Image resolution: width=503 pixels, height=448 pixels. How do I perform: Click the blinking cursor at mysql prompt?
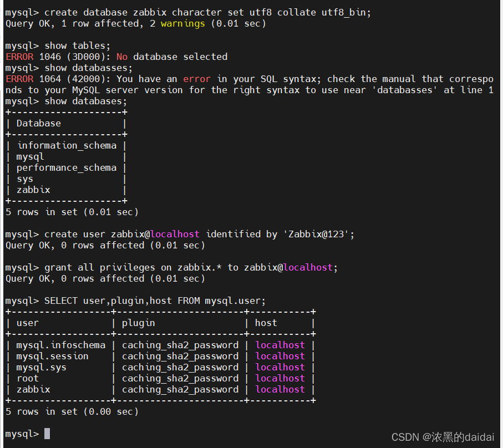coord(47,434)
